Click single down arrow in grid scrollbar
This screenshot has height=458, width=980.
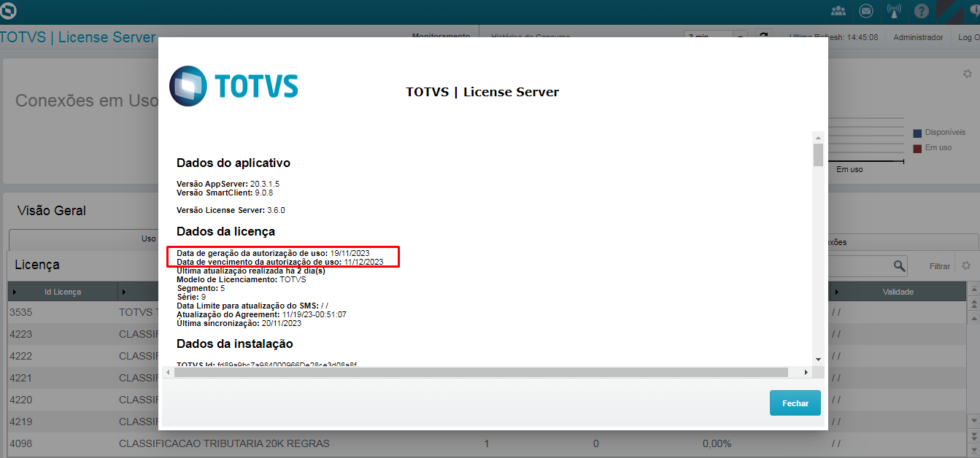tap(973, 422)
